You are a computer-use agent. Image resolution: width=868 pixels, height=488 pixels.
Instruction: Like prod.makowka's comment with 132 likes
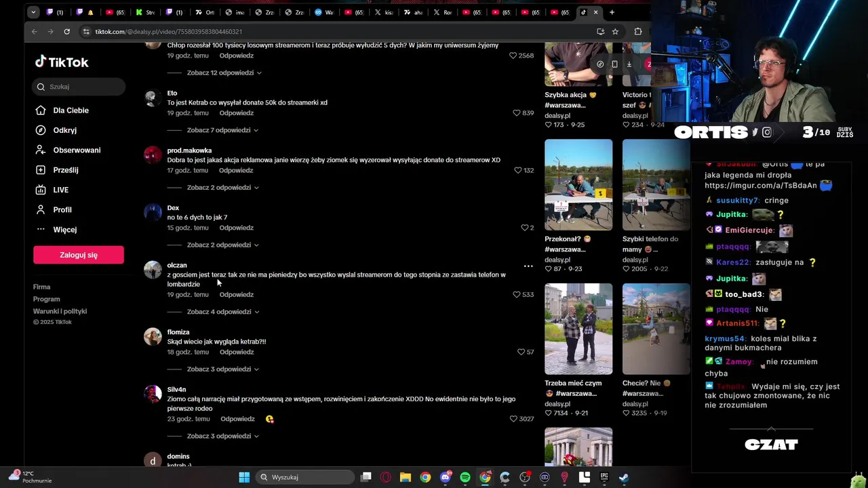click(x=518, y=170)
